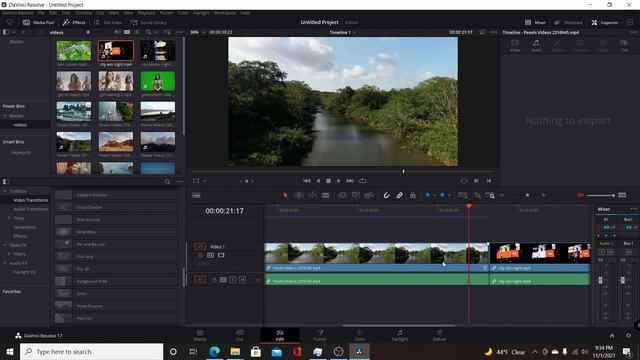Click the Overwrite Clip icon
The width and height of the screenshot is (640, 360).
tap(356, 196)
